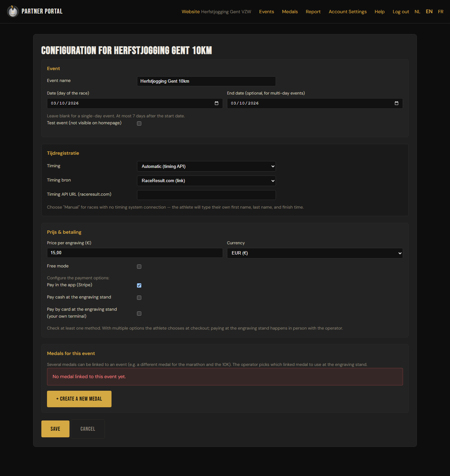Open the Help page
The height and width of the screenshot is (476, 450).
[x=380, y=12]
